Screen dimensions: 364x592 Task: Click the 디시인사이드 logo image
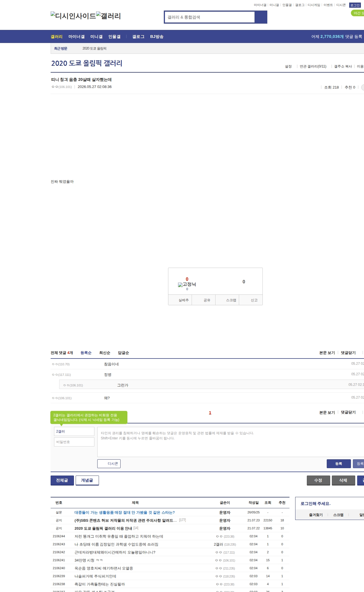73,16
